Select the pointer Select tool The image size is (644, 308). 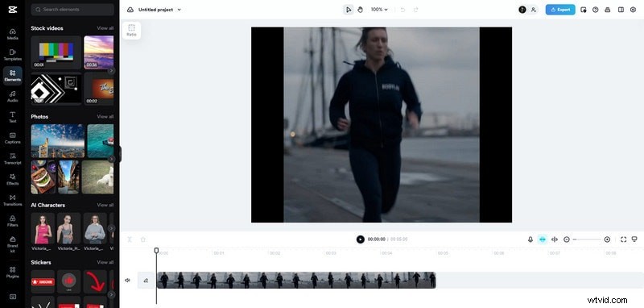[x=349, y=10]
